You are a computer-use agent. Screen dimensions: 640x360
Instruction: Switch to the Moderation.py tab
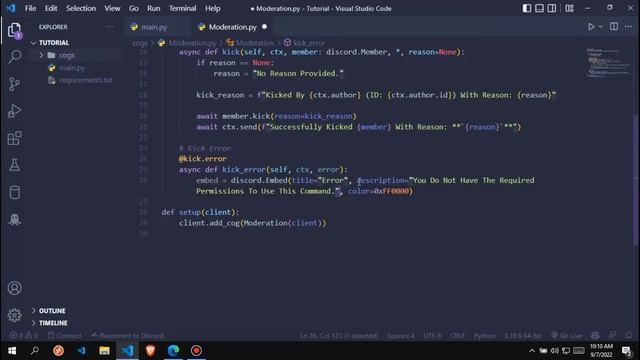(233, 27)
